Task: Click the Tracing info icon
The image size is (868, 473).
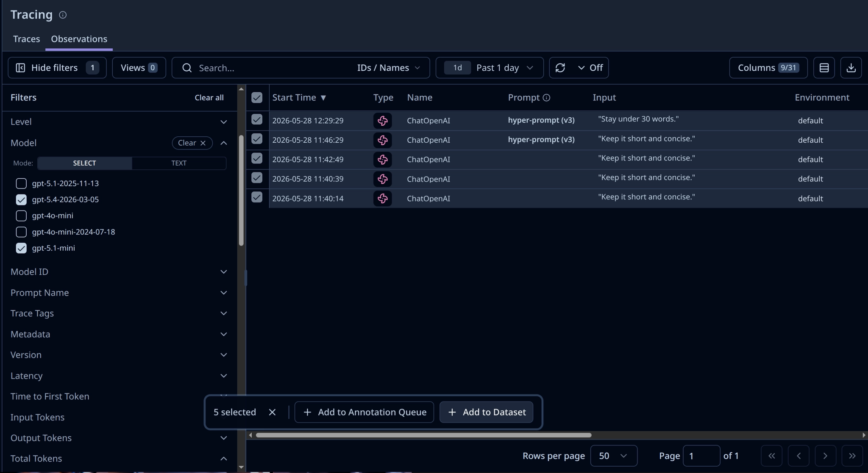Action: coord(63,15)
